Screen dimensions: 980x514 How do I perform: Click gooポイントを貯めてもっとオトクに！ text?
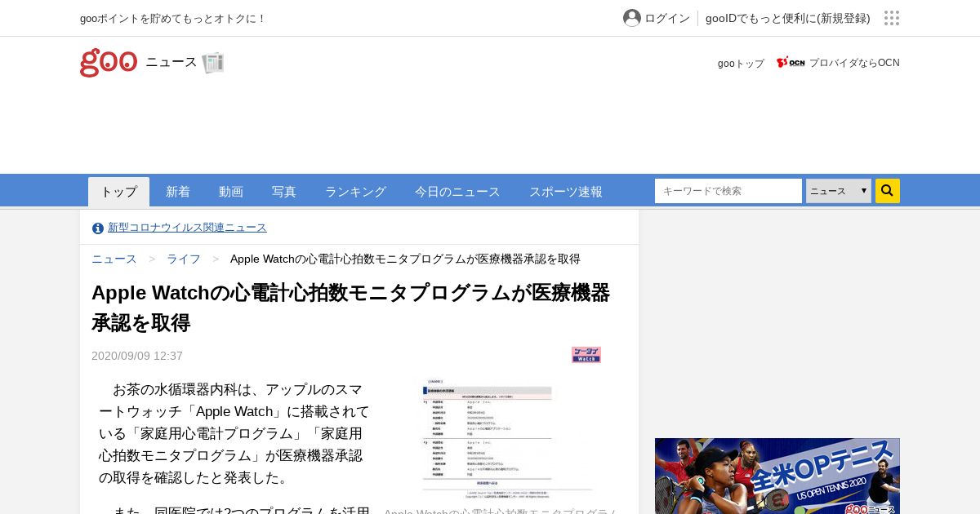[x=173, y=18]
